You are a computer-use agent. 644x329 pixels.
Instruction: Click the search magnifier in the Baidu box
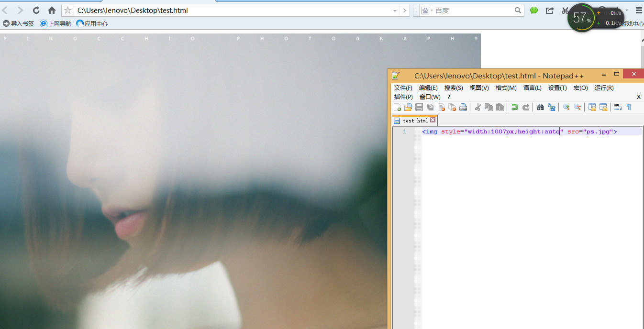[518, 10]
